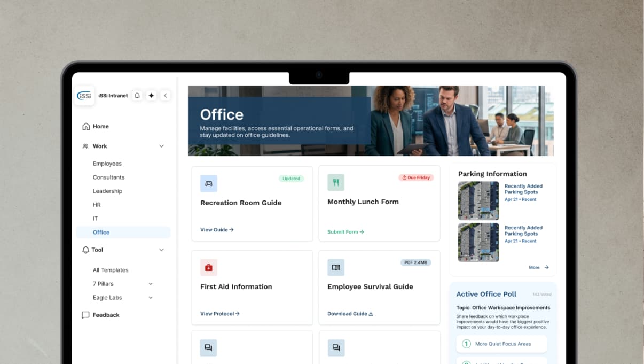Click the Home house icon
Screen dimensions: 644x364
pos(86,127)
